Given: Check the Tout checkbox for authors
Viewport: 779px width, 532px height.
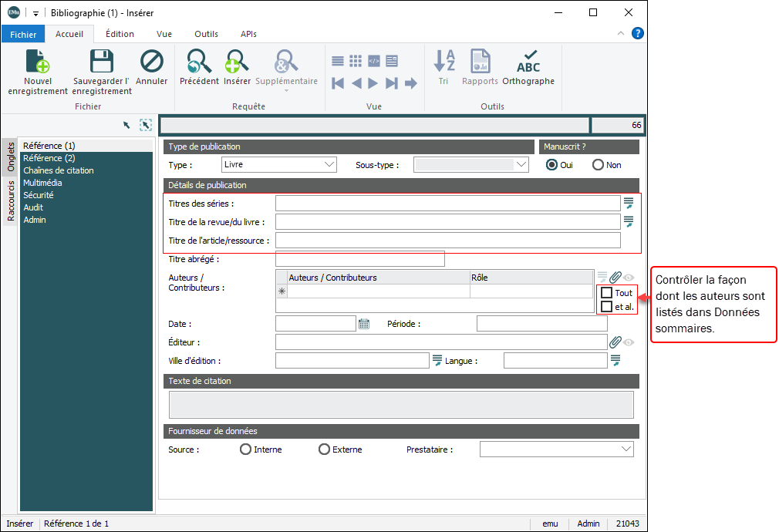Looking at the screenshot, I should point(607,293).
